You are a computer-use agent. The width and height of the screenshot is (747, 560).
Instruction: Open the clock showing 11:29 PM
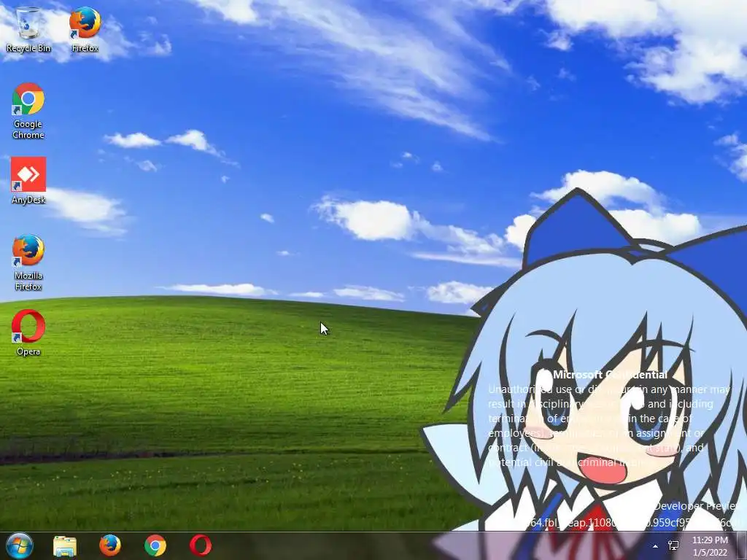click(710, 546)
